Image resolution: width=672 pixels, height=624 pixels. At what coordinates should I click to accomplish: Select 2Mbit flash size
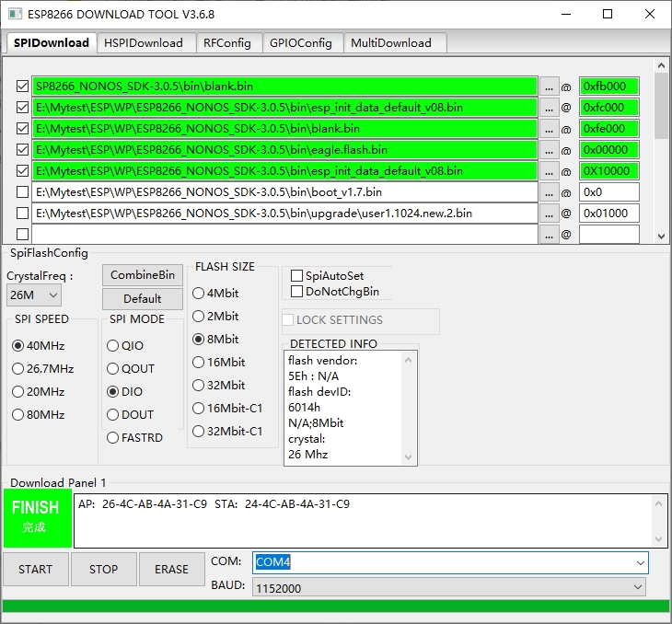click(215, 317)
